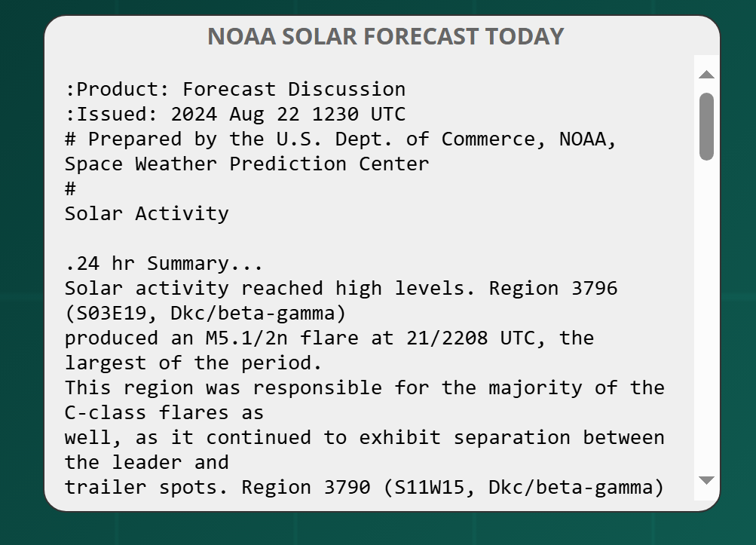The width and height of the screenshot is (756, 545).
Task: Click the scrollbar down arrow
Action: point(706,480)
